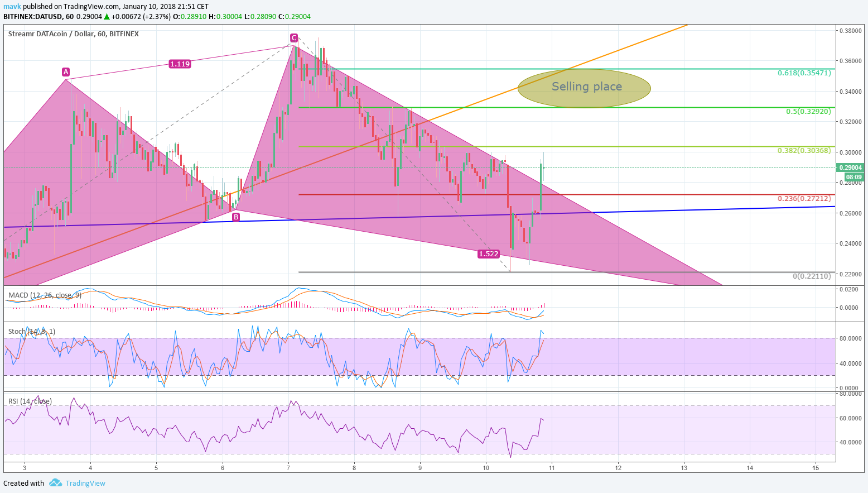The width and height of the screenshot is (868, 493).
Task: Click the TradingView cloud logo icon
Action: pos(55,483)
